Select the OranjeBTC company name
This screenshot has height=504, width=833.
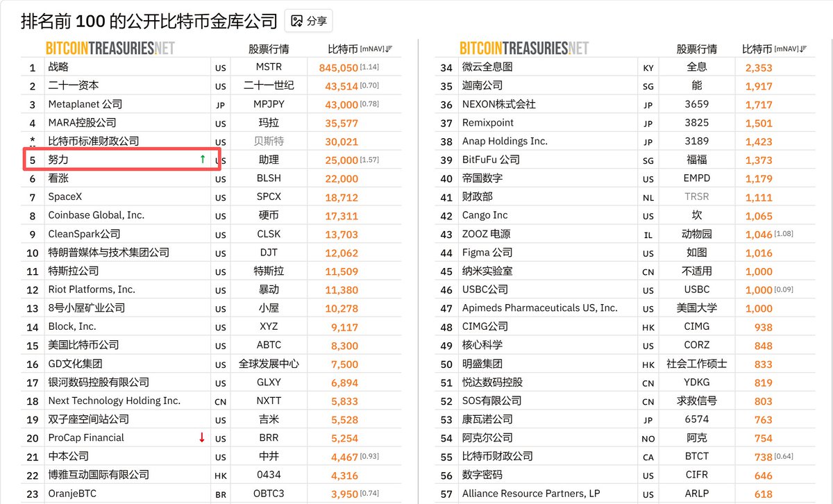point(72,494)
